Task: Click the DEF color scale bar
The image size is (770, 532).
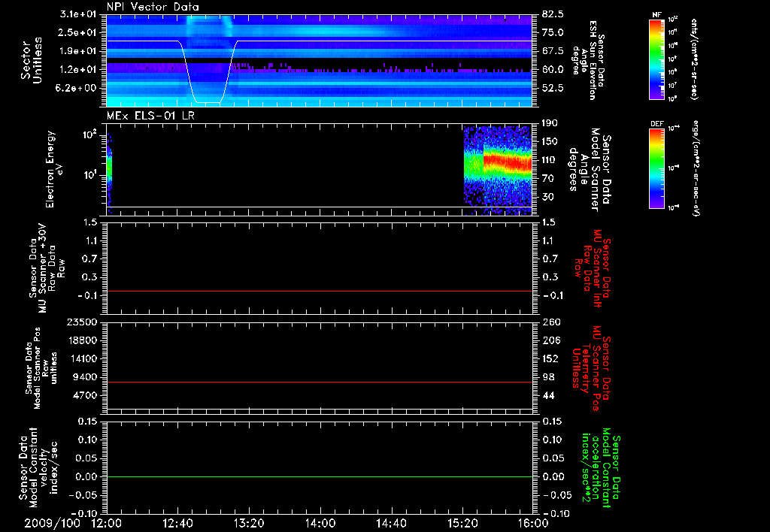Action: [x=656, y=167]
